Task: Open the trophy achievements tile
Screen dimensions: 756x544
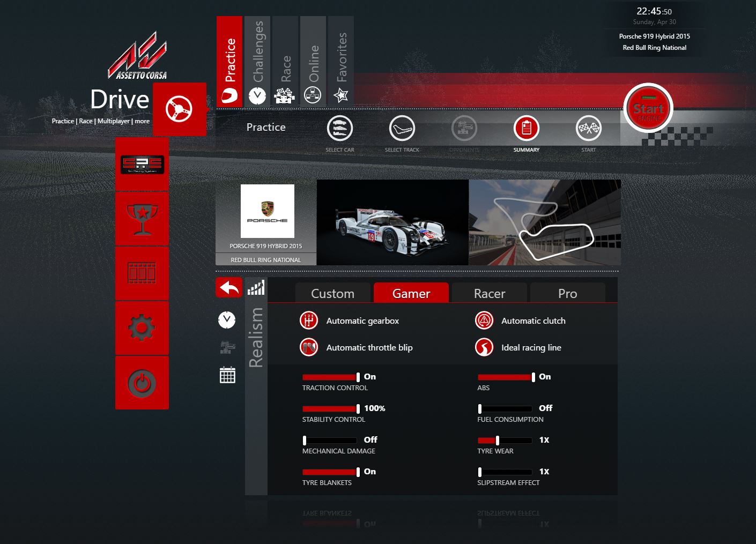Action: 142,219
